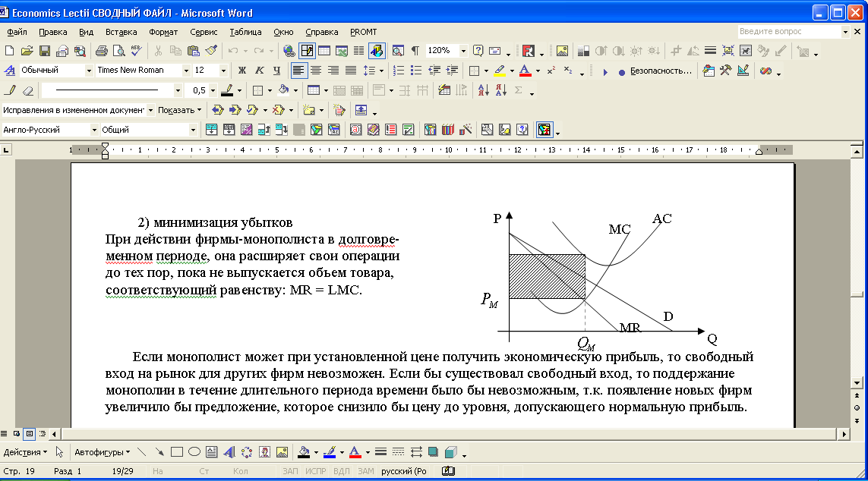Viewport: 868px width, 481px height.
Task: Open the tracked changes display dropdown
Action: coord(150,110)
